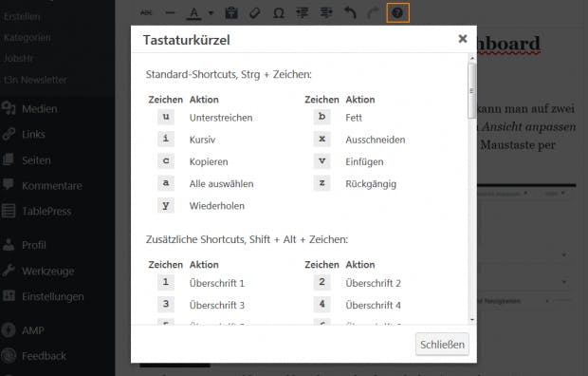The width and height of the screenshot is (588, 376).
Task: Click the Überschrift 2 text
Action: click(x=373, y=283)
